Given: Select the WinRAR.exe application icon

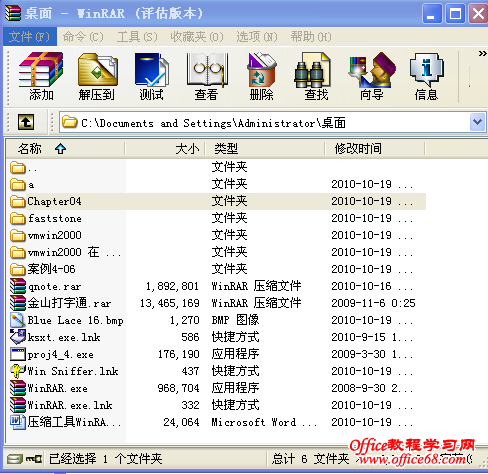Looking at the screenshot, I should pos(18,388).
